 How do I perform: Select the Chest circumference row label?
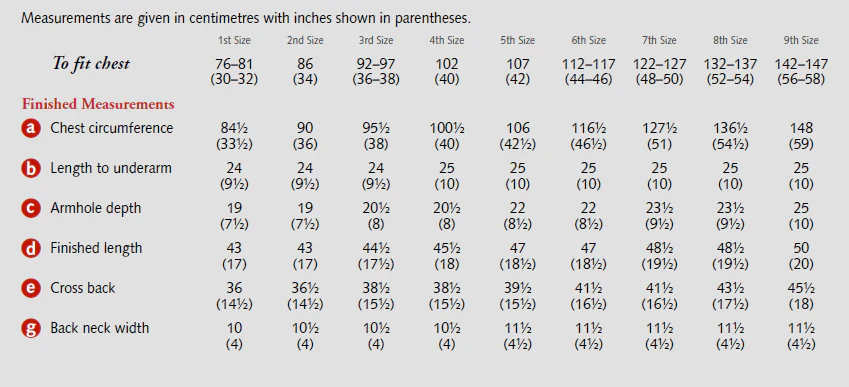pos(112,128)
